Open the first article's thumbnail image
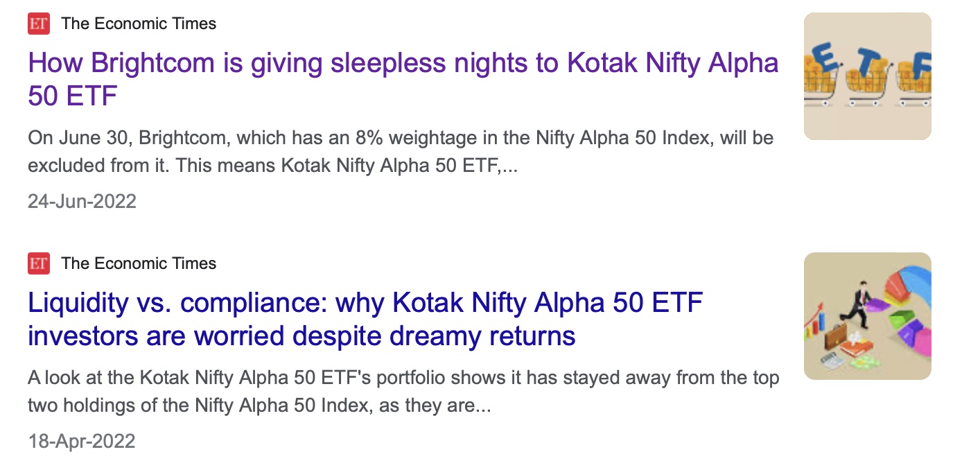 click(x=867, y=76)
